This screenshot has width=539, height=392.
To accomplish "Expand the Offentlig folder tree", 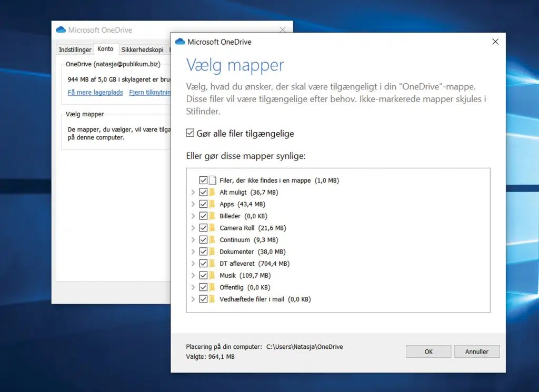I will tap(193, 287).
